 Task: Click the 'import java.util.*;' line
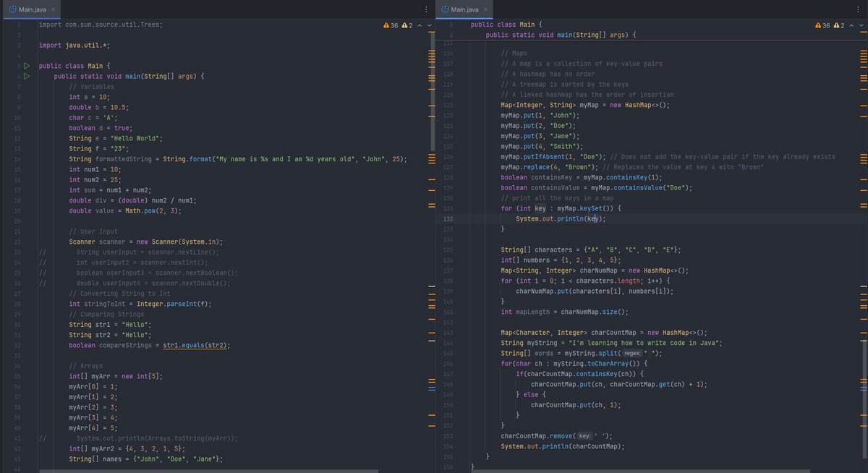tap(74, 45)
